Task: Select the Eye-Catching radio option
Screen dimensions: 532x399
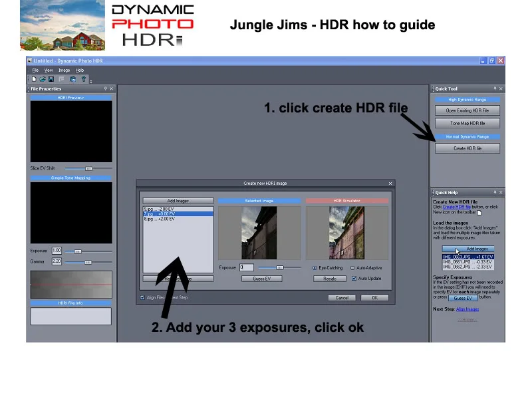Action: coord(315,268)
